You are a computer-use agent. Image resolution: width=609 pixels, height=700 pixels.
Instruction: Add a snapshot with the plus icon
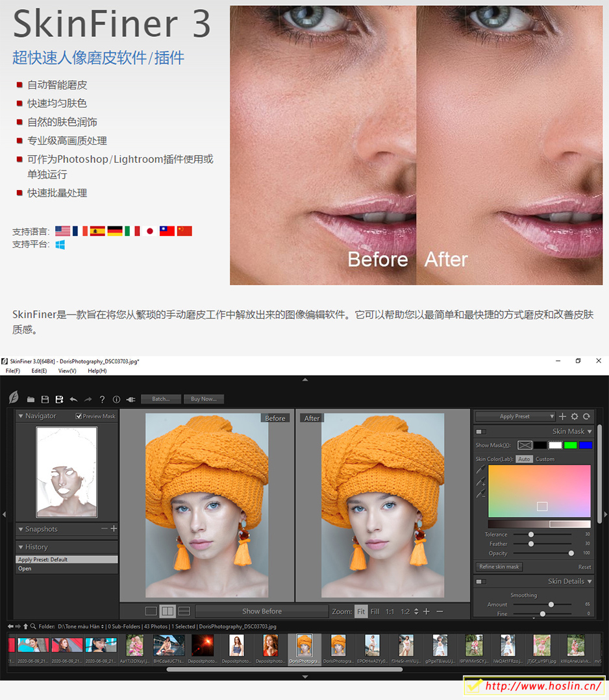(x=114, y=529)
